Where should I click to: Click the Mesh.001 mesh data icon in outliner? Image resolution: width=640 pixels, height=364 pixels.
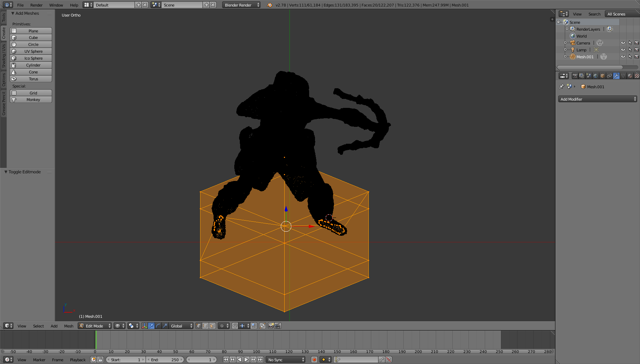coord(603,57)
